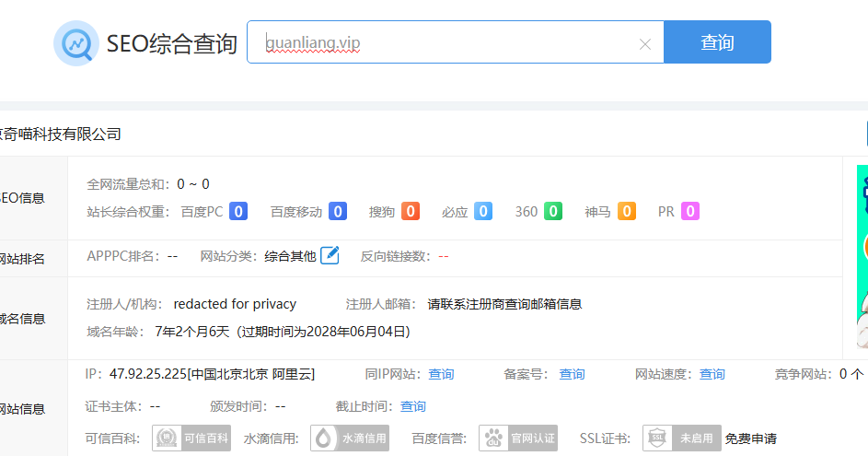Open 备案号 查询 link
This screenshot has height=456, width=868.
pos(572,375)
